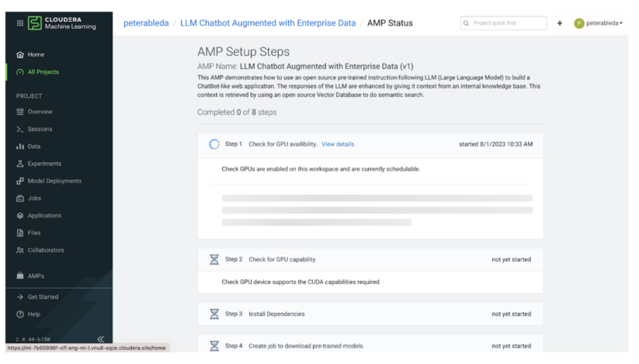Click the plus icon in the header
This screenshot has height=364, width=639.
coord(559,23)
